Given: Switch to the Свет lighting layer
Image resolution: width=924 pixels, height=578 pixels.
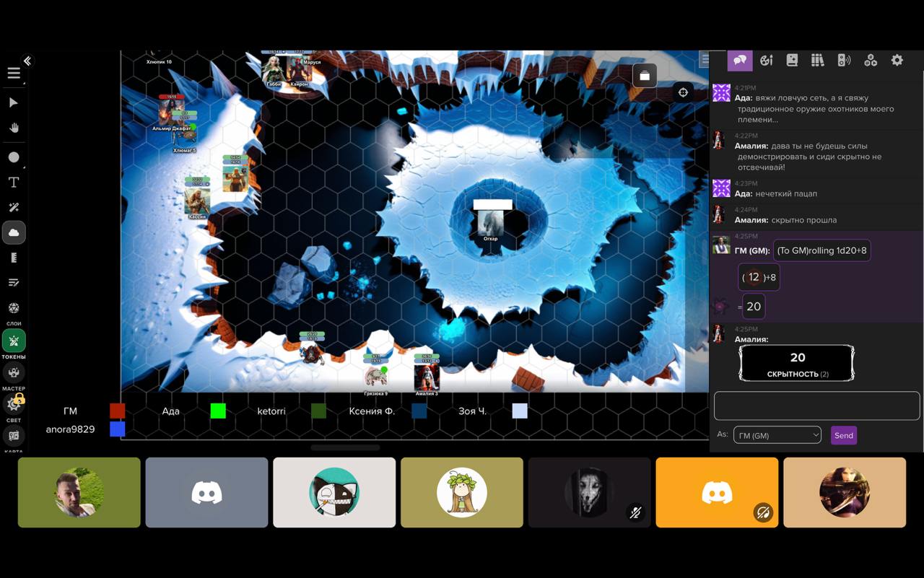Looking at the screenshot, I should pyautogui.click(x=14, y=404).
